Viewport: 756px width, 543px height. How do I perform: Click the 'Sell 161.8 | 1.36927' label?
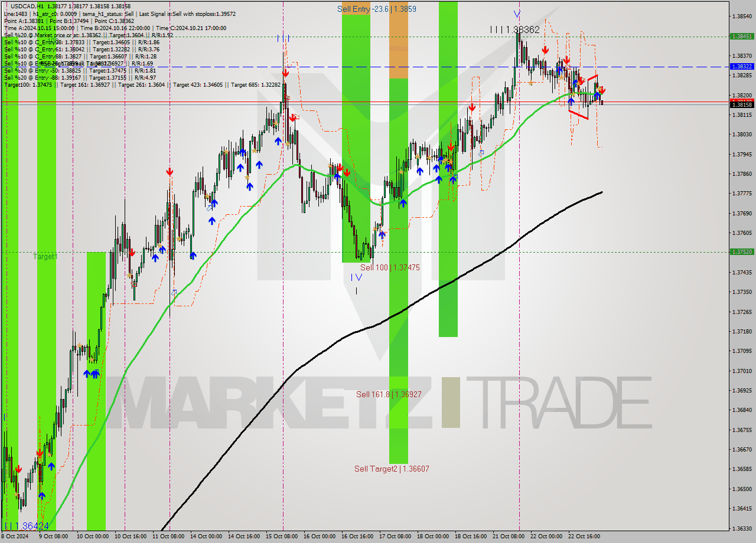389,394
